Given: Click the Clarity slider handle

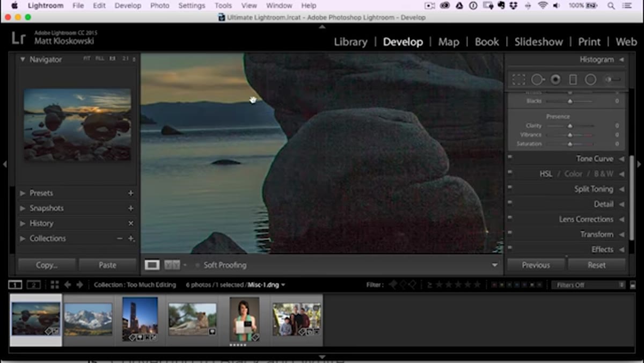Looking at the screenshot, I should tap(570, 126).
